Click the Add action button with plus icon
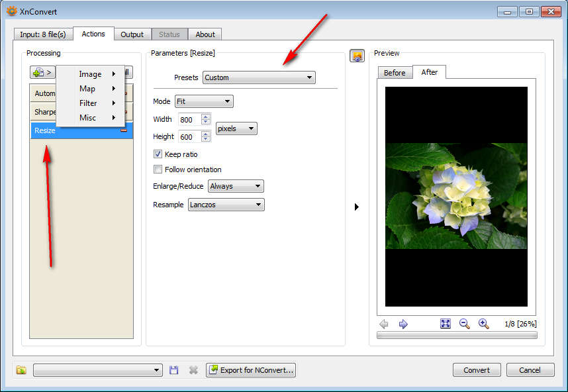 click(42, 73)
